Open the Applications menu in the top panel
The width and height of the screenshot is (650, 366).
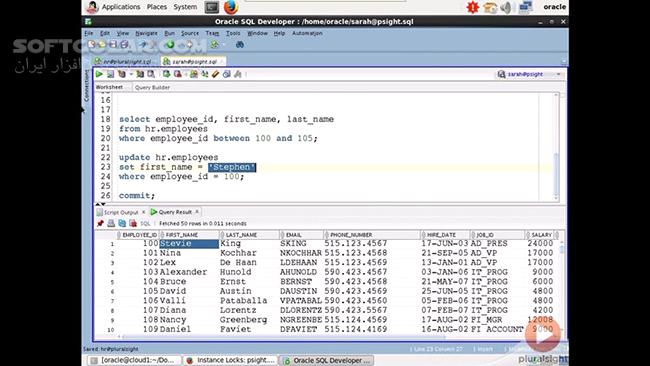pos(121,7)
